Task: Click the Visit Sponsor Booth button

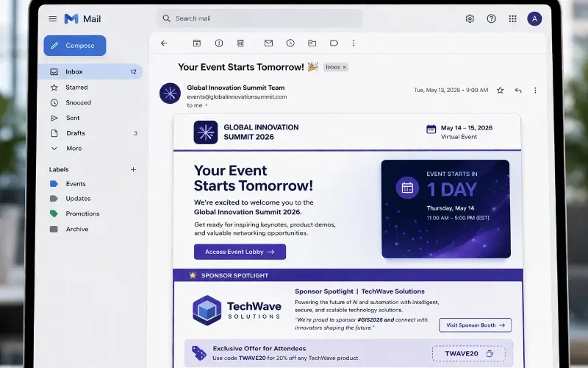Action: coord(475,325)
